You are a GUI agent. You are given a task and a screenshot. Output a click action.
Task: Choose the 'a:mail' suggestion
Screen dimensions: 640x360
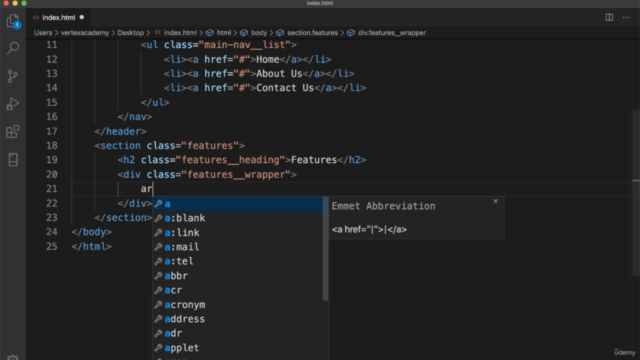click(238, 247)
